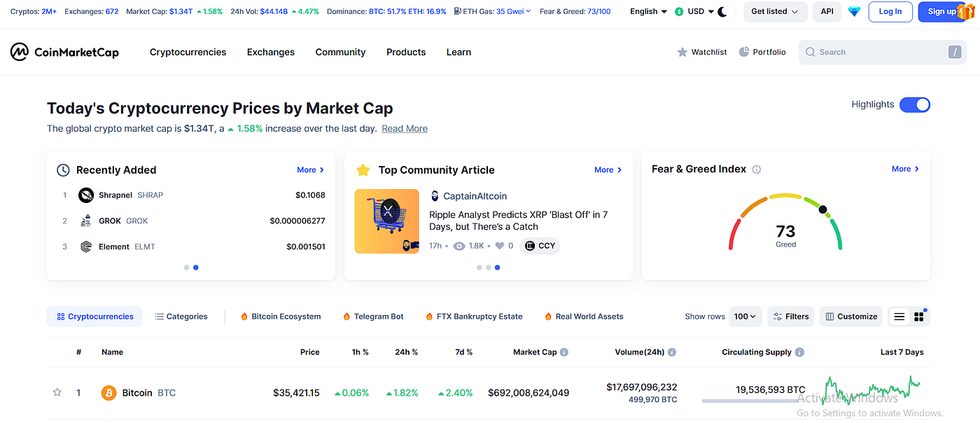Switch to list view icon

pyautogui.click(x=899, y=317)
